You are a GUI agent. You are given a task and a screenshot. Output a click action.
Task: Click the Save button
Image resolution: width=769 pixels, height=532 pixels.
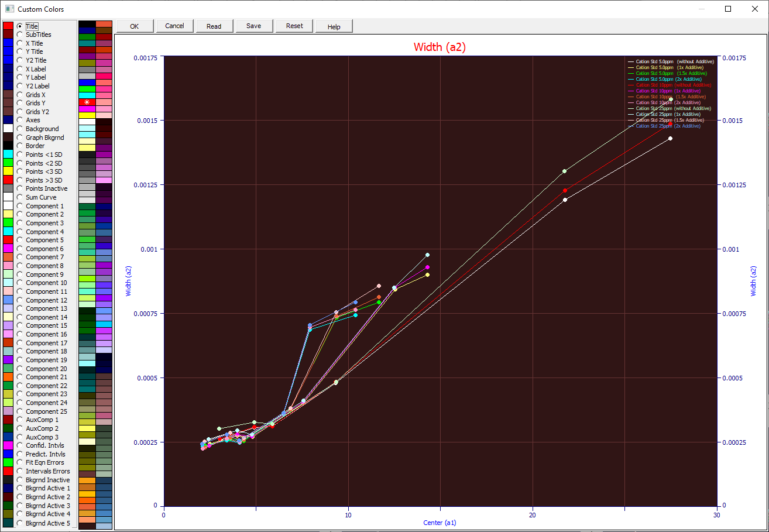[253, 26]
